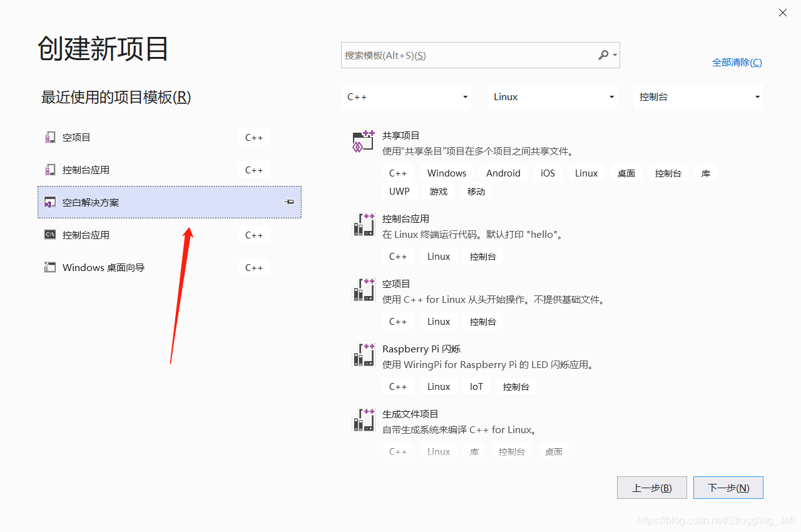Screen dimensions: 801x532
Task: Click description 使用 C++ for Linux 从头开始操作
Action: pyautogui.click(x=495, y=300)
